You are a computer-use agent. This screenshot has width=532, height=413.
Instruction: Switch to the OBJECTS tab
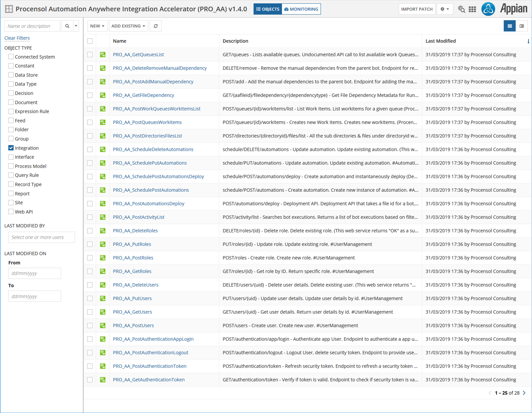[268, 9]
